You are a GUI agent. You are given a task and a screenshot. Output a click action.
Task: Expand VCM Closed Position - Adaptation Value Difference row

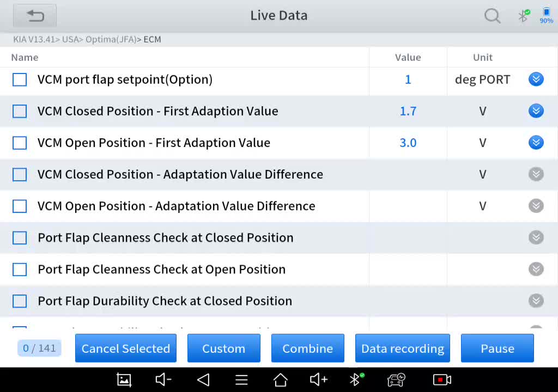[x=536, y=174]
